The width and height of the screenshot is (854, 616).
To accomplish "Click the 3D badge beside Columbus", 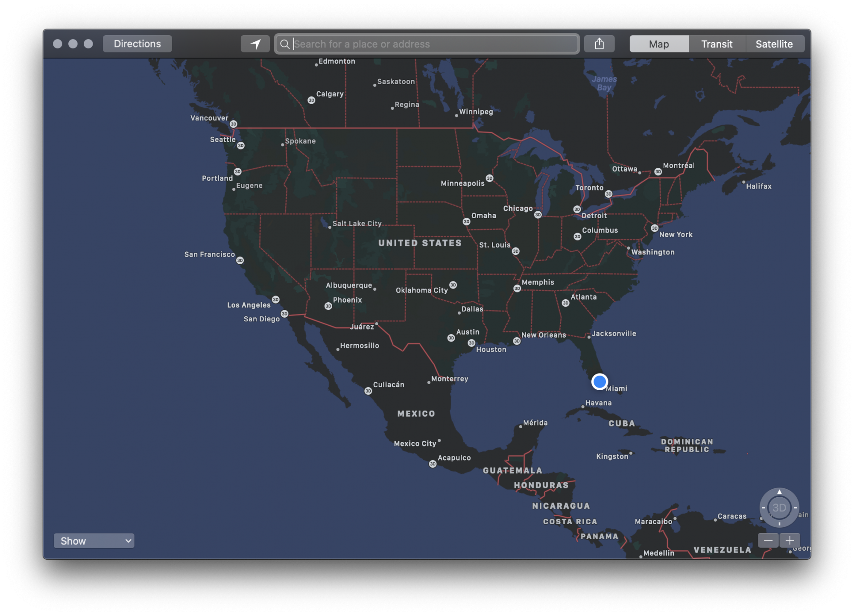I will [577, 236].
